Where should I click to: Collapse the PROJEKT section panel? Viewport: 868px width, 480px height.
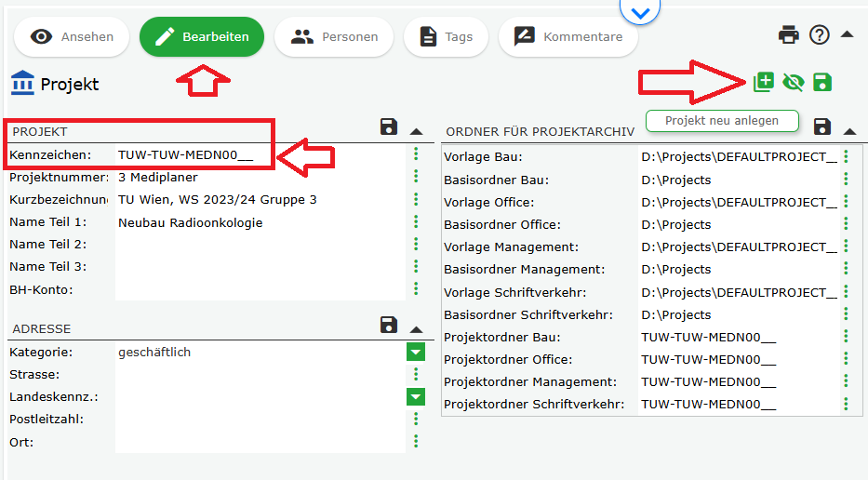coord(416,131)
